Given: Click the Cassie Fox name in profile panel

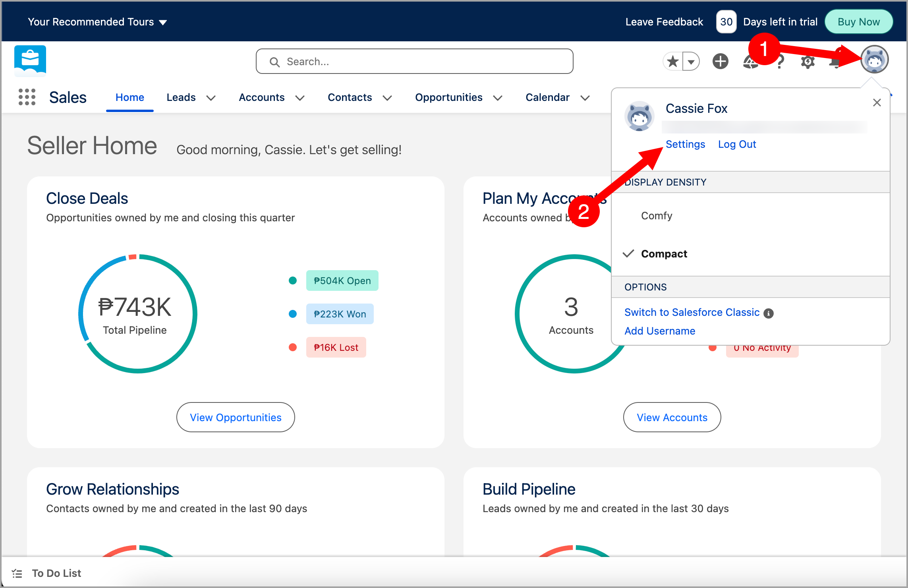Looking at the screenshot, I should tap(696, 108).
